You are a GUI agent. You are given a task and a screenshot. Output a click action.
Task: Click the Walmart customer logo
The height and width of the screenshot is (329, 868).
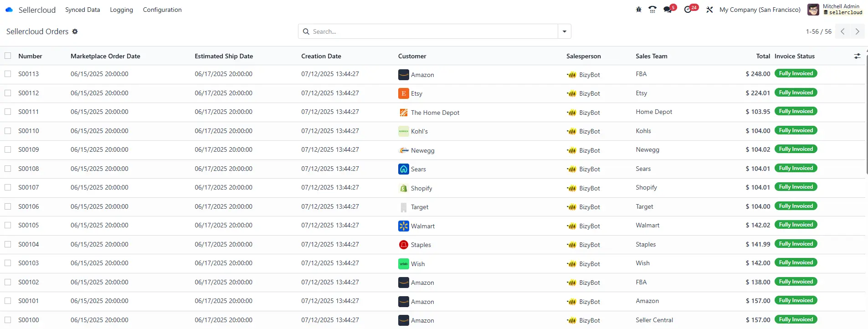(404, 226)
